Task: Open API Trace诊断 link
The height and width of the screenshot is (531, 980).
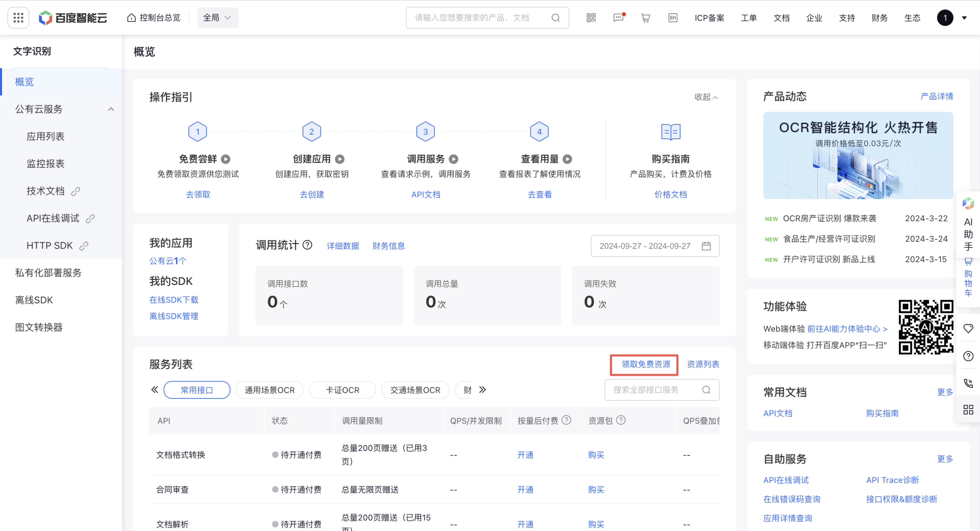Action: click(x=892, y=480)
